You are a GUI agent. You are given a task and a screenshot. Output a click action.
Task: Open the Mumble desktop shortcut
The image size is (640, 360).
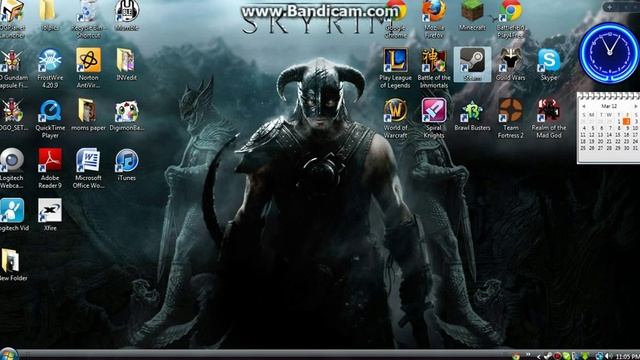pos(127,16)
